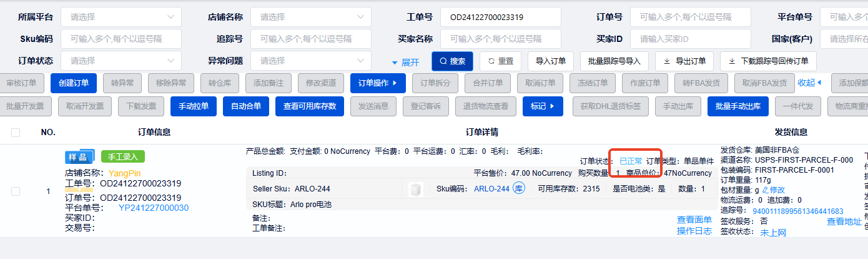
Task: Click the product thumbnail image for ARLO-244
Action: 415,190
